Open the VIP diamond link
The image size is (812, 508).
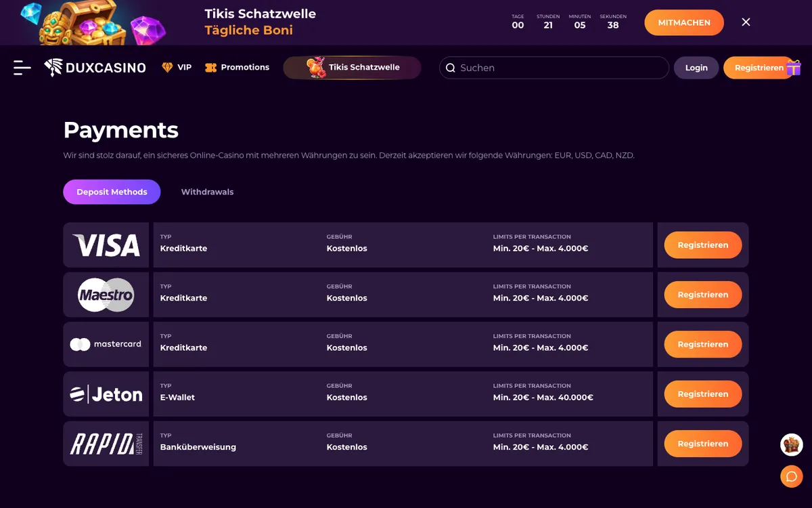177,67
